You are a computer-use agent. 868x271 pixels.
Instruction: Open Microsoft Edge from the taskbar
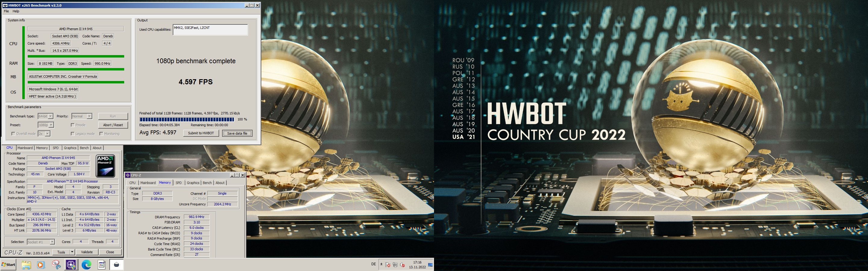86,265
